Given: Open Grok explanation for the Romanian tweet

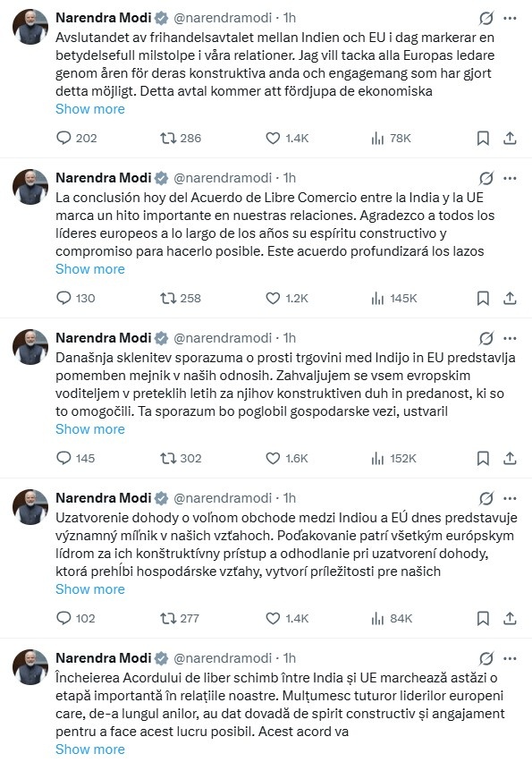Looking at the screenshot, I should 485,656.
